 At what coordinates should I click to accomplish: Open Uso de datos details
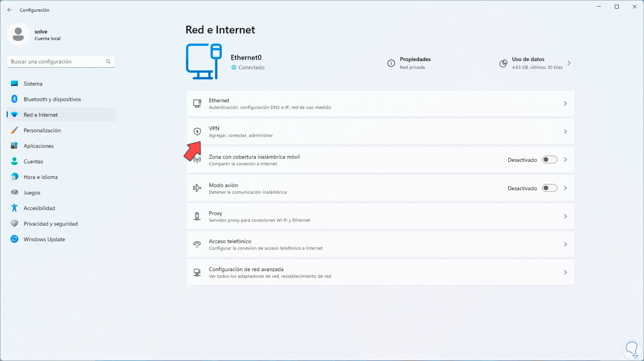point(536,63)
